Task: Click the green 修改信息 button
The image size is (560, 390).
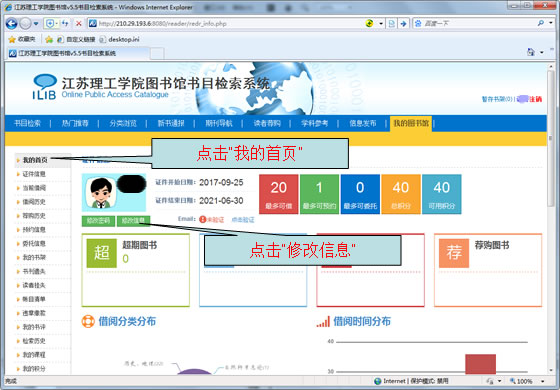Action: pos(133,221)
